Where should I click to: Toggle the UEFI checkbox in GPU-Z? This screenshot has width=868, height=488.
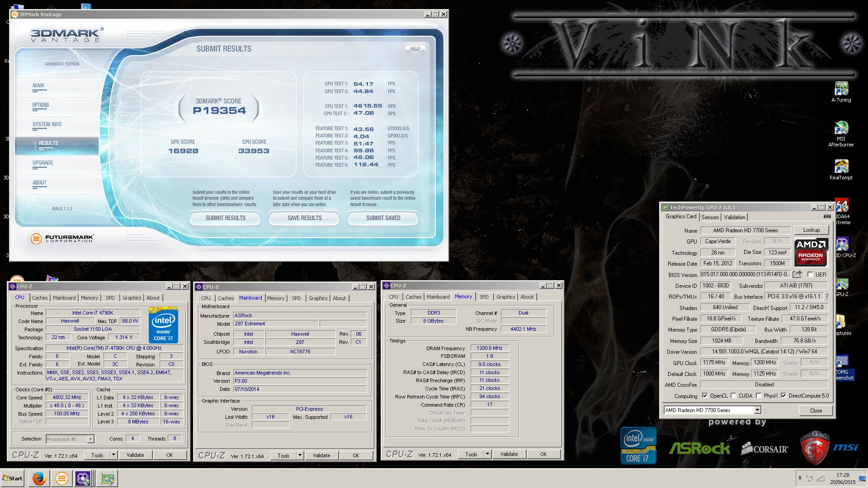point(810,274)
